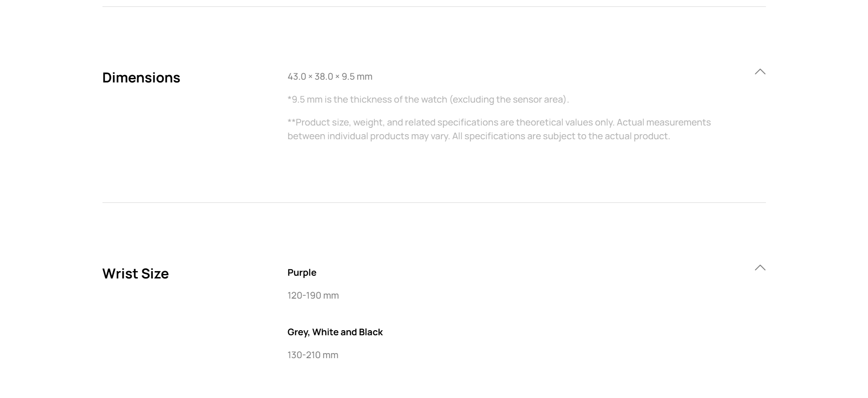Click the divider line above Dimensions

pos(434,6)
